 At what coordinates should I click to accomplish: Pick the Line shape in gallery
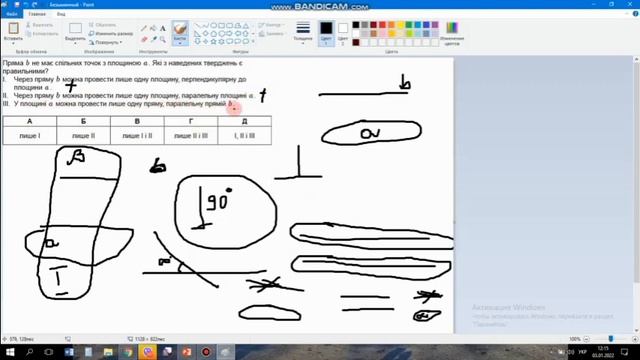tap(197, 25)
